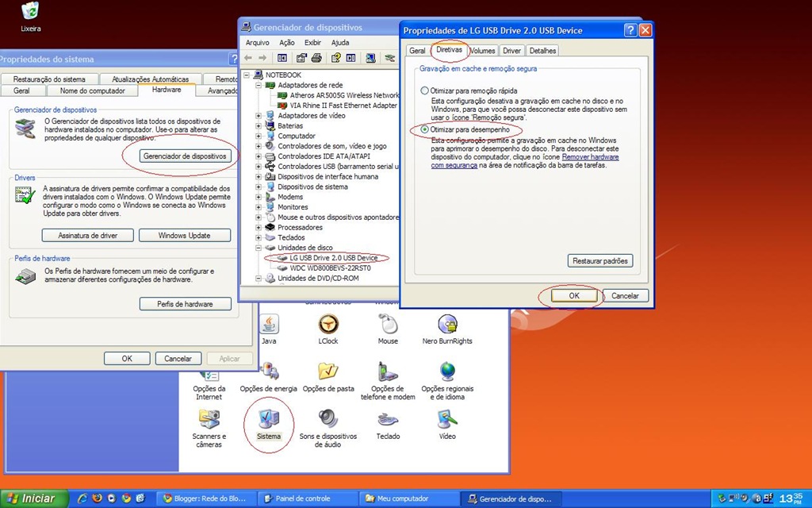Open the Ajuda menu

point(340,43)
